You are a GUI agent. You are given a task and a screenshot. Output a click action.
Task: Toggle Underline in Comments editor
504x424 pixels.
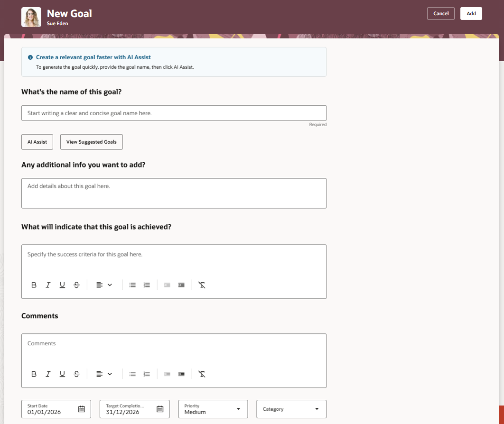(x=62, y=374)
